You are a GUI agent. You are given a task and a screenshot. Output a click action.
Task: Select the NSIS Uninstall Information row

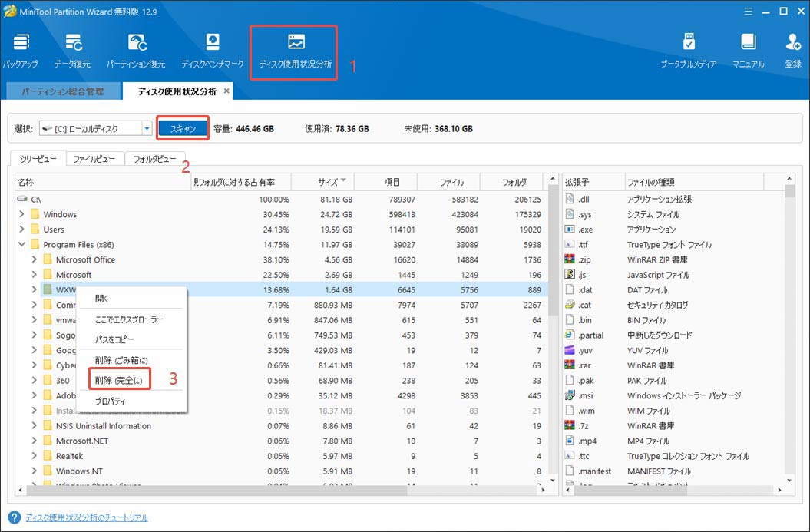282,425
